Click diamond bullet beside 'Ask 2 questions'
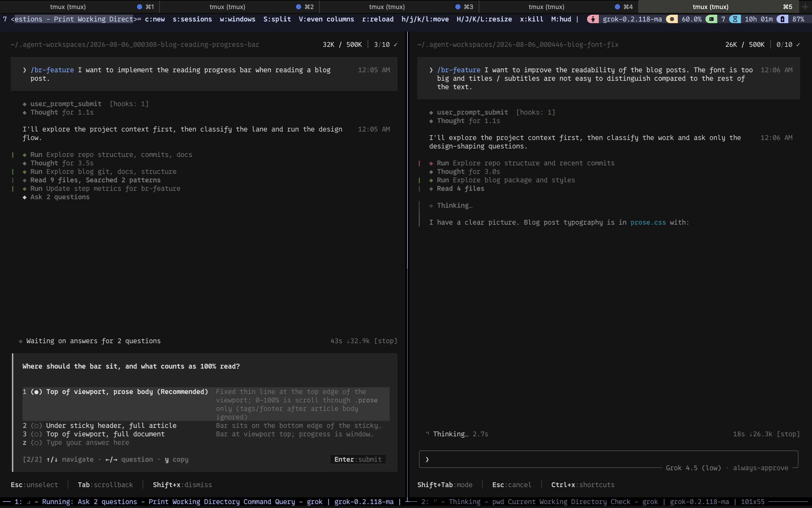This screenshot has width=812, height=508. 25,197
